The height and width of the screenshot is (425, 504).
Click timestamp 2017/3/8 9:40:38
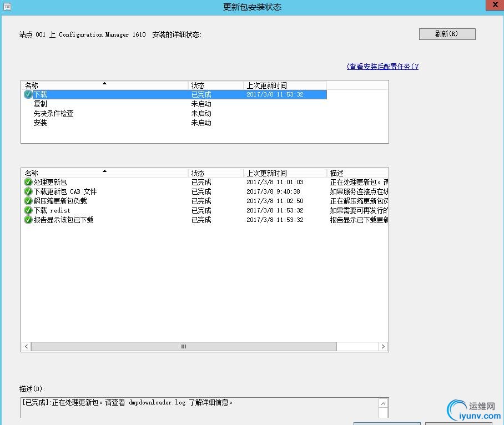point(273,191)
